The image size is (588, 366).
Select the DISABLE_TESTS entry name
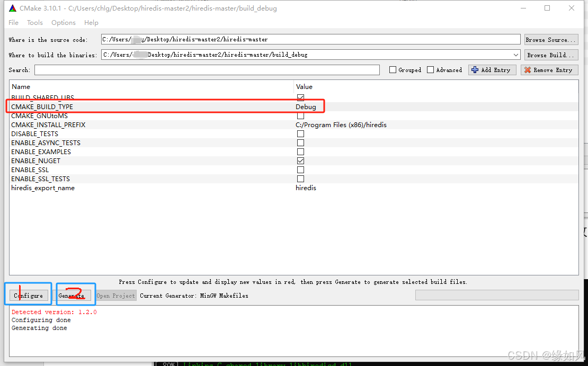pos(34,134)
